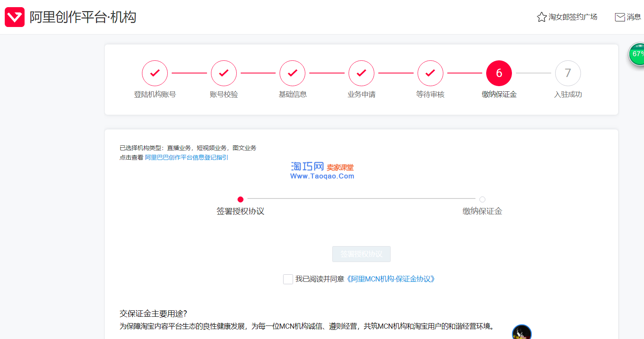The width and height of the screenshot is (644, 339).
Task: Click the red V platform logo
Action: click(x=15, y=17)
